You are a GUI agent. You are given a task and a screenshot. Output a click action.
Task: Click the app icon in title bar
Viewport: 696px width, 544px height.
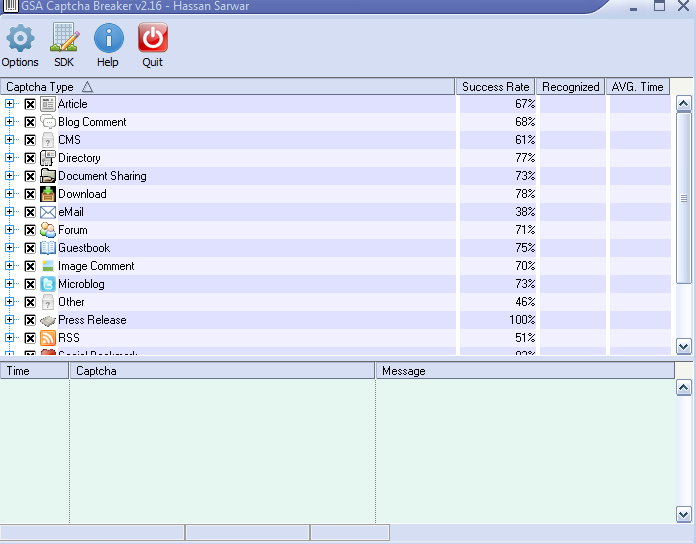coord(10,6)
